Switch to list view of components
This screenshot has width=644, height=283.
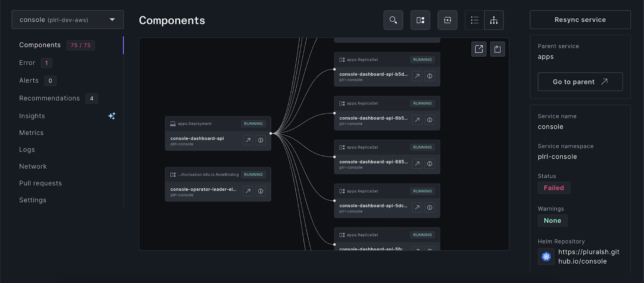click(x=475, y=20)
